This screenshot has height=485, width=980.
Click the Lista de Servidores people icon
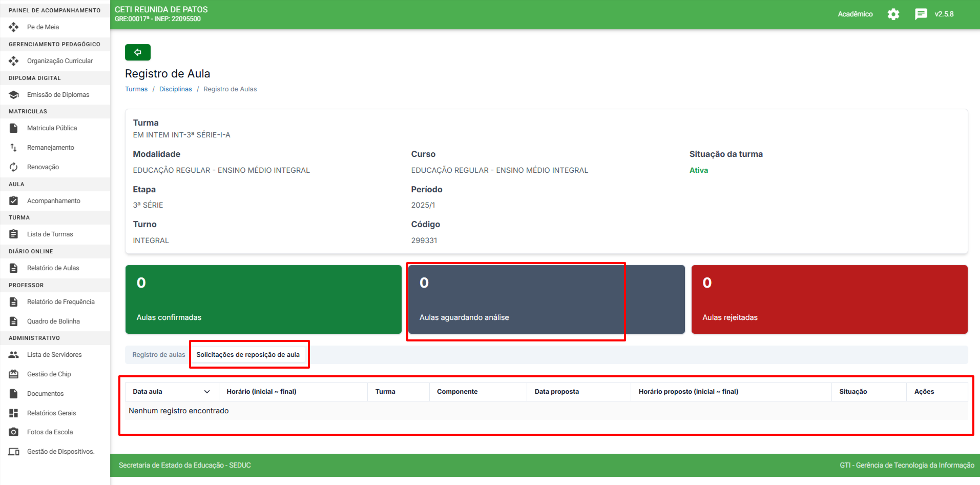pyautogui.click(x=14, y=355)
